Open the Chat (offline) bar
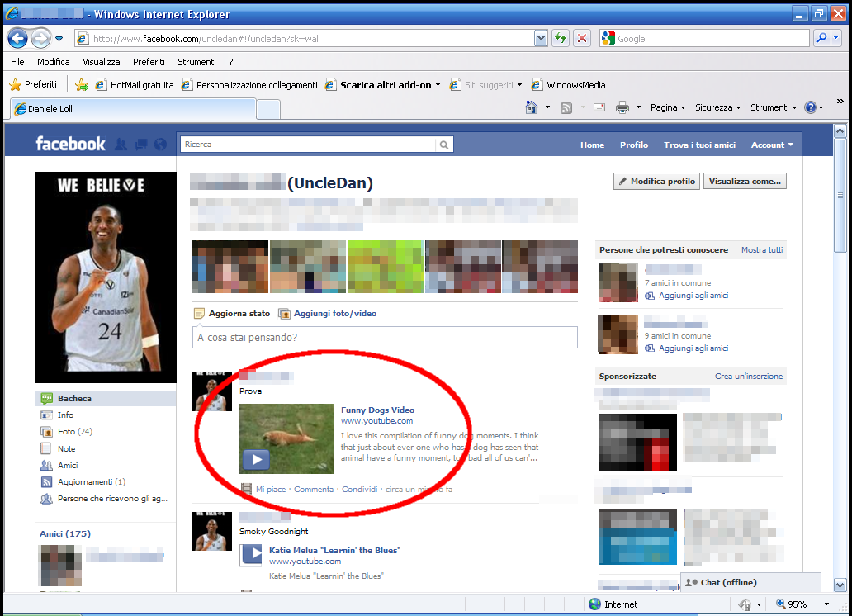852x616 pixels. click(750, 582)
